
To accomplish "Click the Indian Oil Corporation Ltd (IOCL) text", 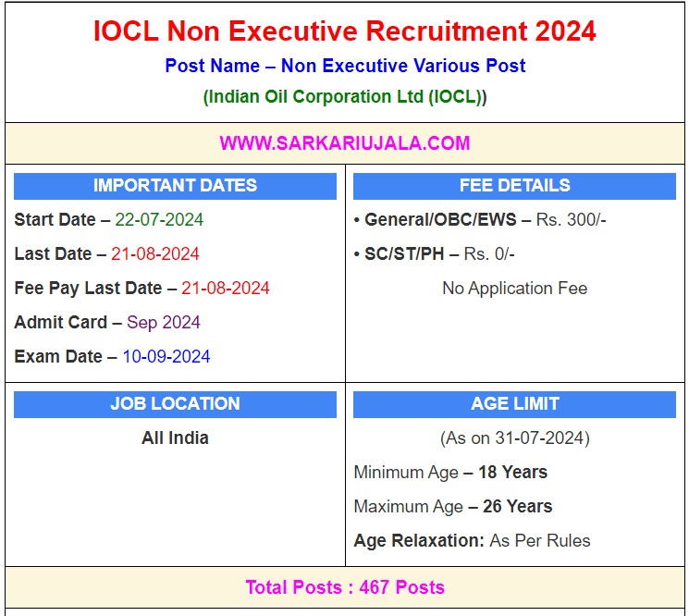I will click(344, 96).
